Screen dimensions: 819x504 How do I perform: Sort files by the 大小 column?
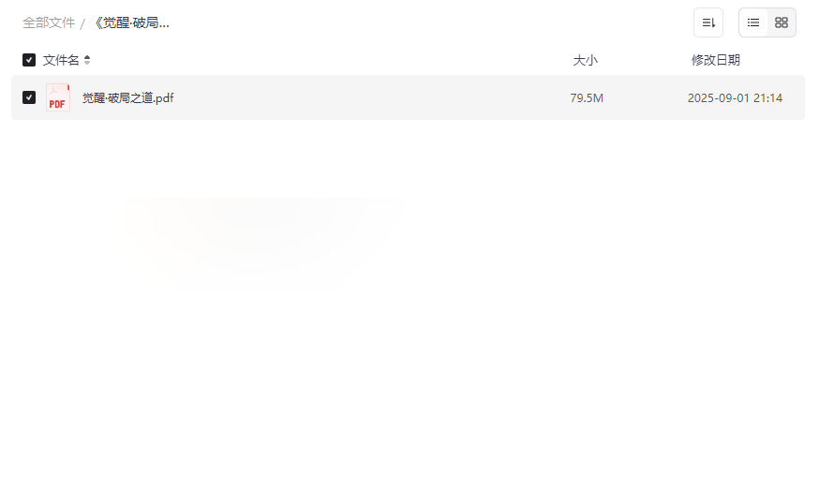point(585,60)
